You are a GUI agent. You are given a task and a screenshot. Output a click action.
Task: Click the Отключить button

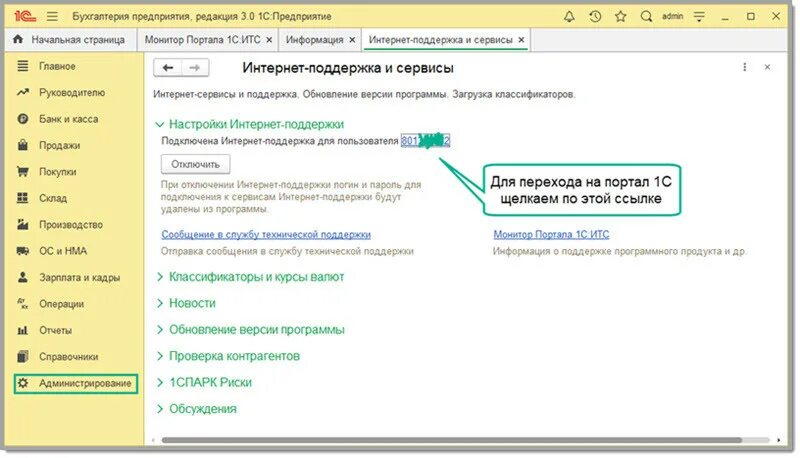[195, 164]
